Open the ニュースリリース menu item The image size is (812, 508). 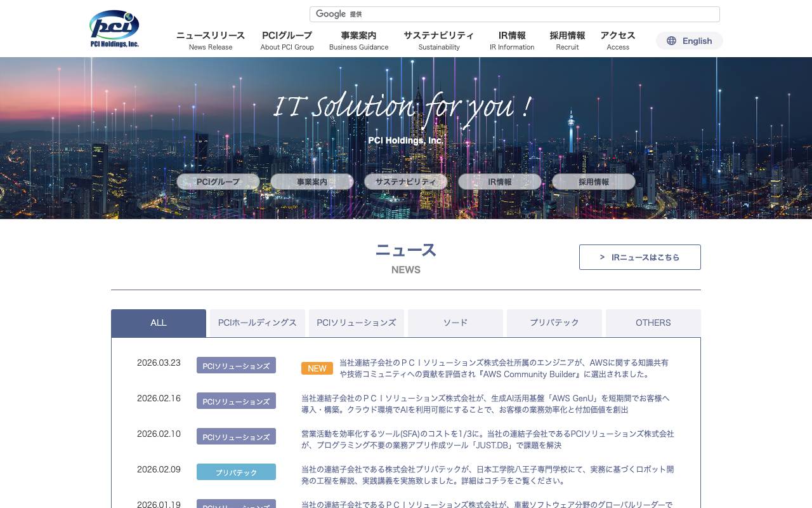[x=210, y=41]
